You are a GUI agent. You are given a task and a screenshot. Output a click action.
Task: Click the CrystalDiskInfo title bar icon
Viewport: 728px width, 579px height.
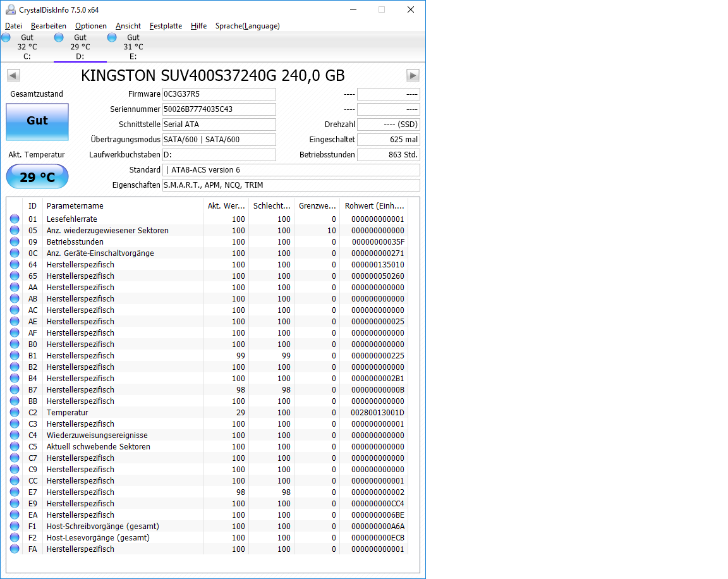click(10, 9)
